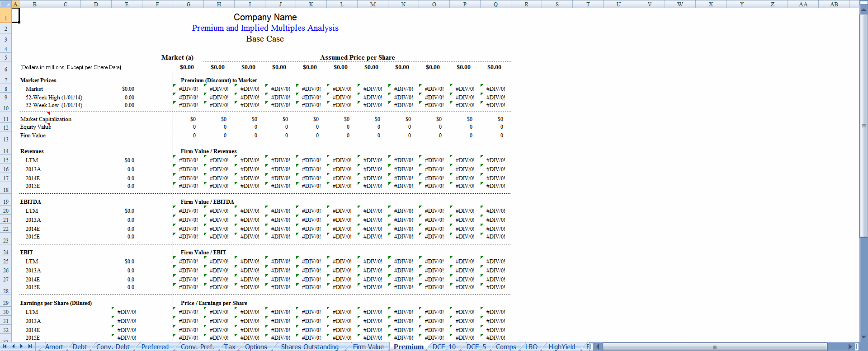Open the DCF_5 sheet tab
Image resolution: width=868 pixels, height=351 pixels.
(476, 347)
